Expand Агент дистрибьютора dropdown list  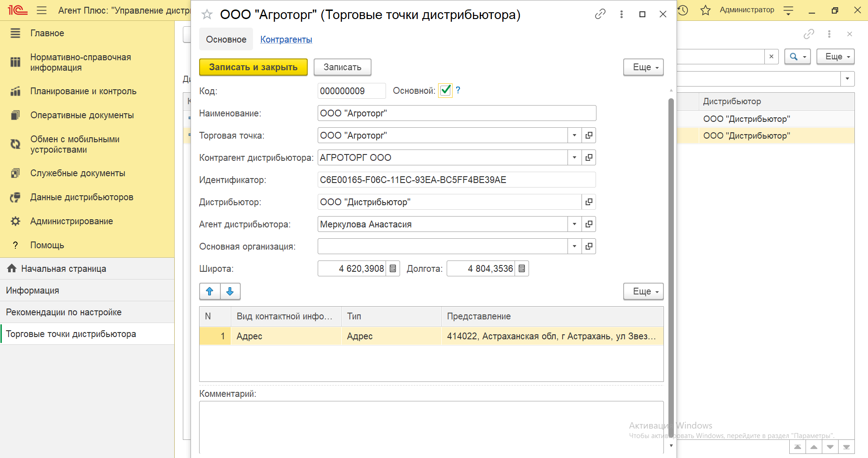574,224
